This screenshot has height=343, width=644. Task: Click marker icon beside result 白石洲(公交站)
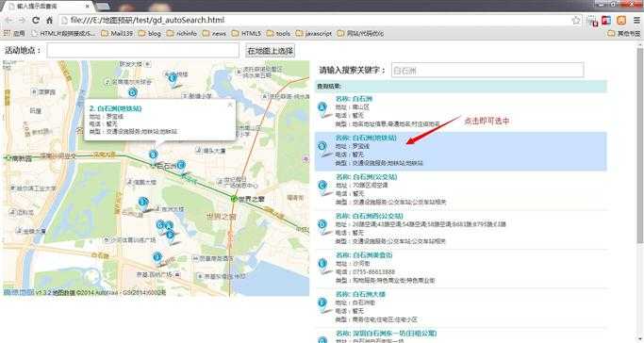322,187
